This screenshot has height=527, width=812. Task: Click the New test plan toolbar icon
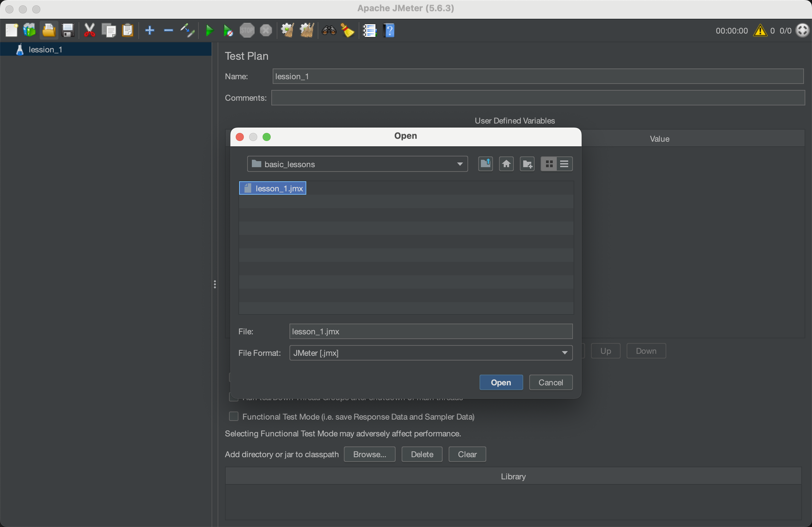coord(12,30)
